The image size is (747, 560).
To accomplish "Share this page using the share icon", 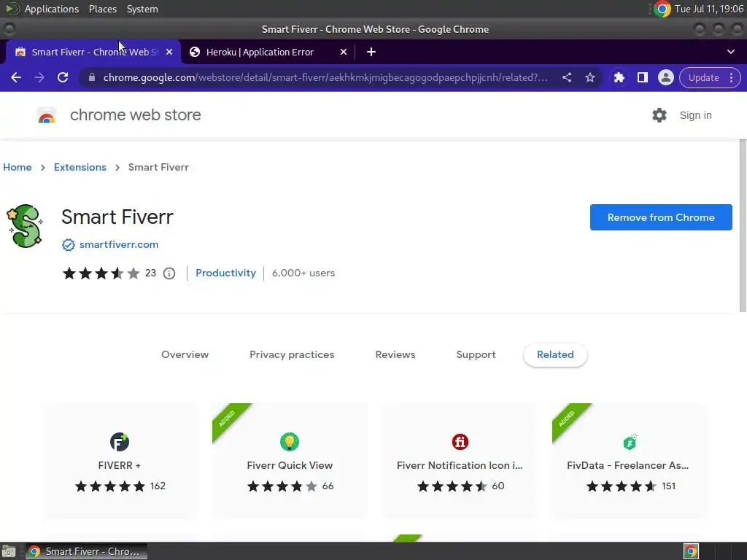I will pyautogui.click(x=566, y=77).
